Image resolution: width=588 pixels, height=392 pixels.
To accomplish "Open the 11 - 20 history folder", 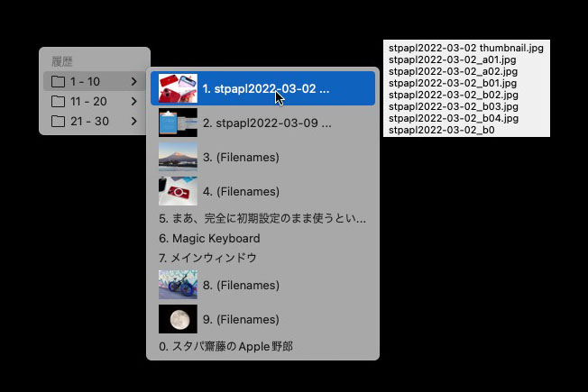I will 94,101.
